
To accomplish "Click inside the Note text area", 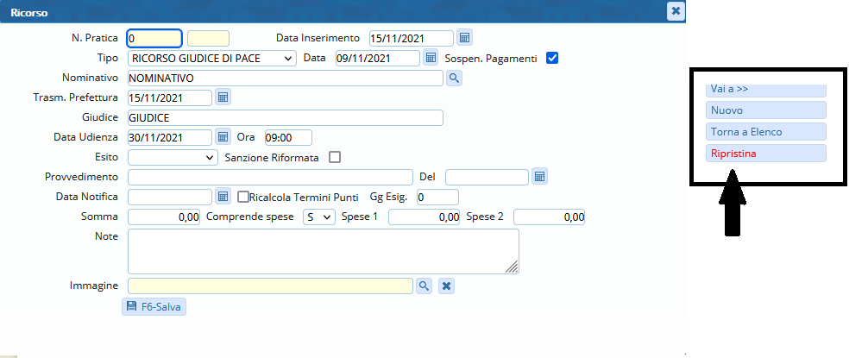I will click(x=323, y=251).
